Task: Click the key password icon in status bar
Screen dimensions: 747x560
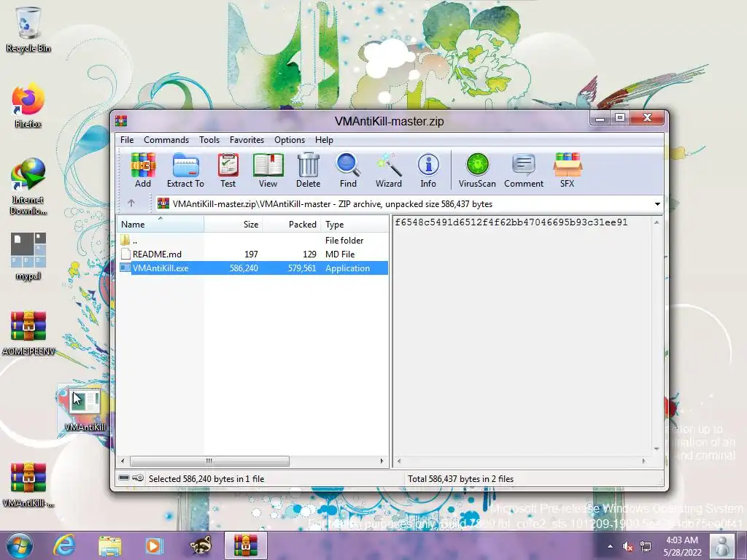Action: point(138,478)
